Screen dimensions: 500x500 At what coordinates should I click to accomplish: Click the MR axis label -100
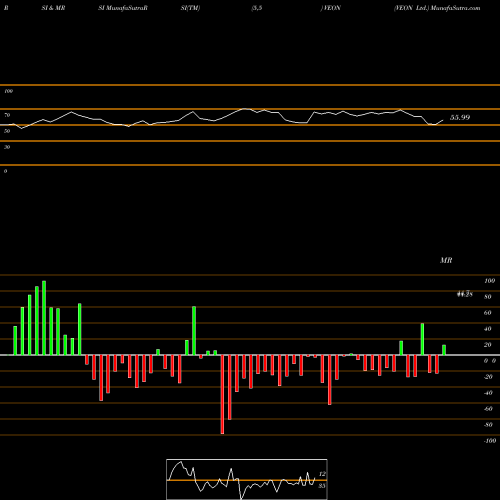pos(490,441)
